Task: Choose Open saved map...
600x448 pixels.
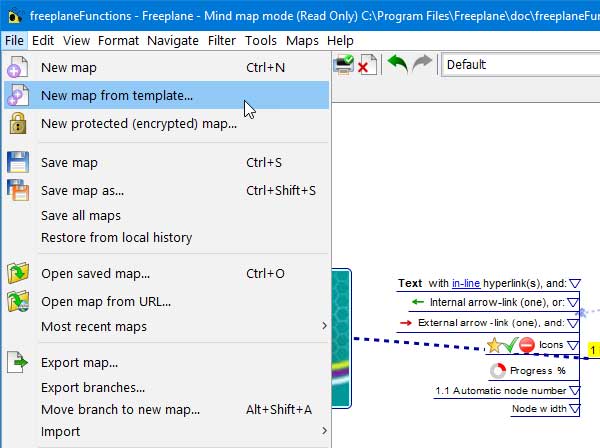Action: 166,273
